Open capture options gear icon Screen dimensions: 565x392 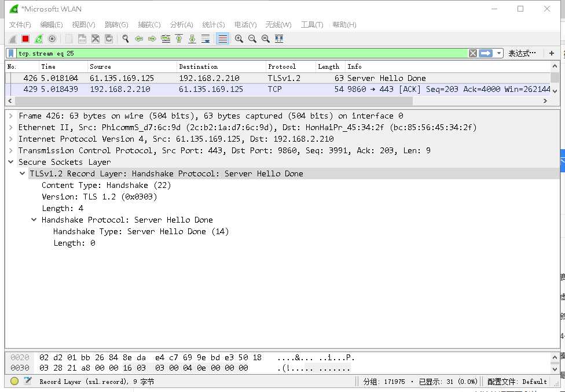click(x=52, y=39)
